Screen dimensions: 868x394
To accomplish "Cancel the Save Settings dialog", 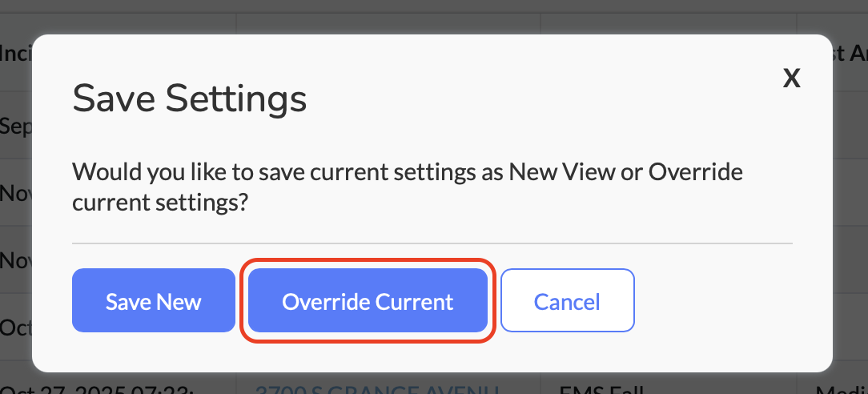I will 567,301.
